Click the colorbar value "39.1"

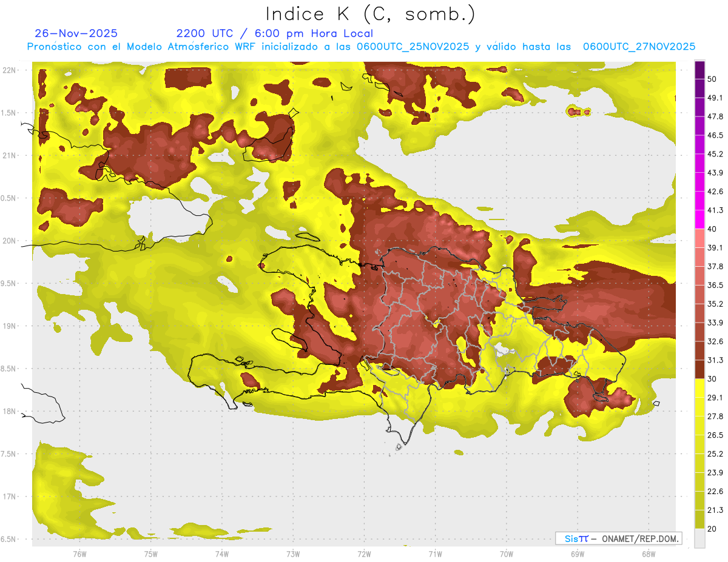pyautogui.click(x=716, y=247)
